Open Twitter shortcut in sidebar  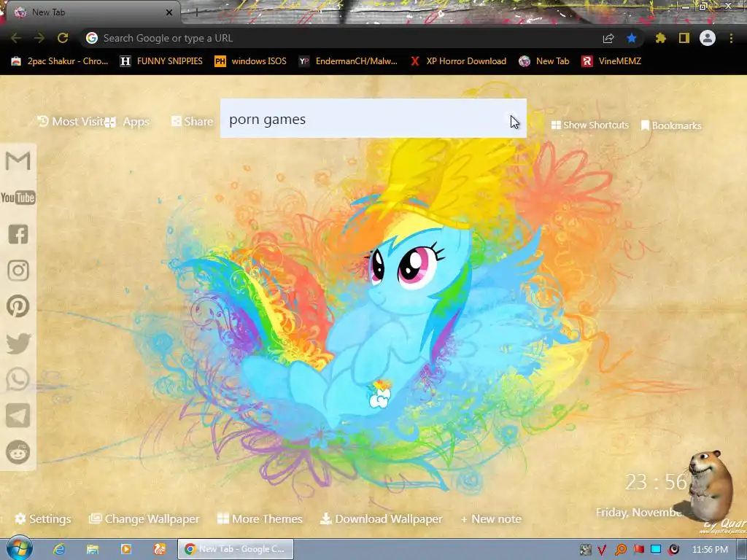point(18,343)
